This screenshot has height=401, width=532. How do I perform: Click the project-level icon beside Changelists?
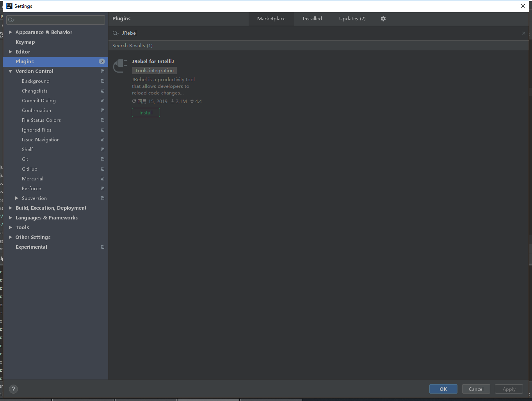click(102, 91)
